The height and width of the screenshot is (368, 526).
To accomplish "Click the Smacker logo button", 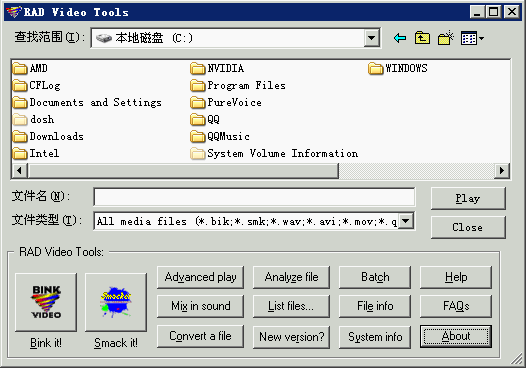I will [116, 302].
